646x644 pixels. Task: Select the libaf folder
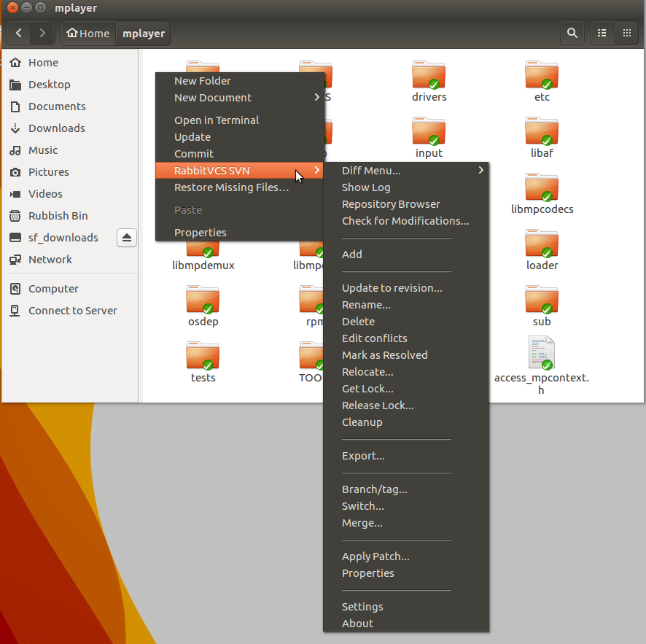click(542, 137)
